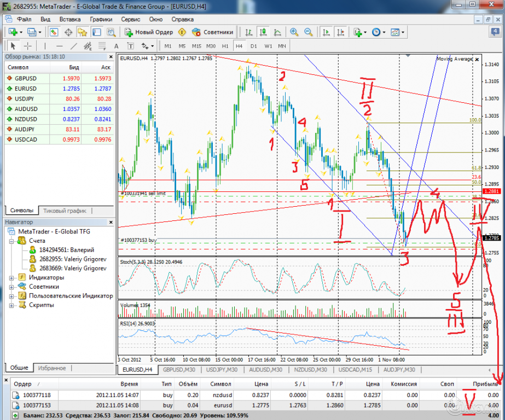The width and height of the screenshot is (505, 420).
Task: Select the EURUSD row in Market Watch
Action: [x=27, y=89]
